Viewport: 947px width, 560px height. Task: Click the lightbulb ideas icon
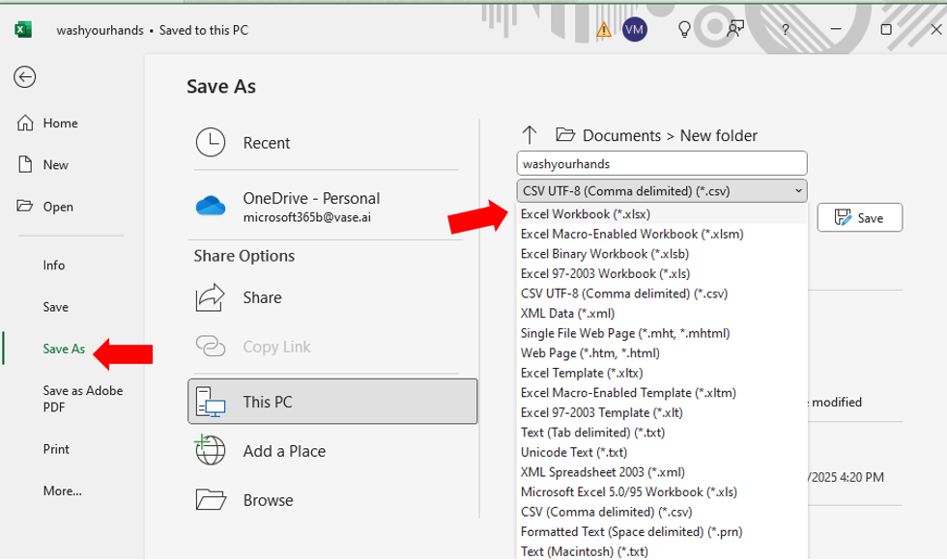tap(684, 30)
